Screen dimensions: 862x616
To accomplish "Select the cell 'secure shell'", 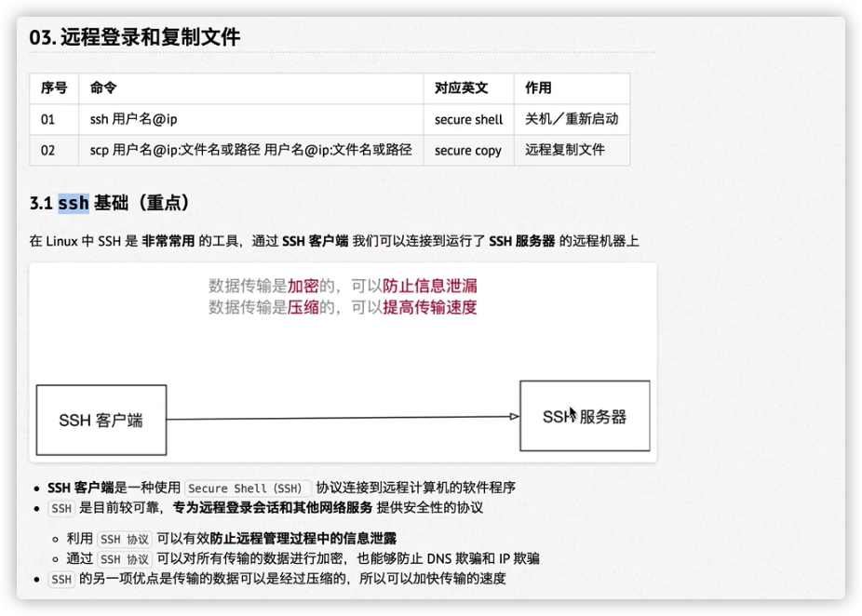I will coord(468,119).
